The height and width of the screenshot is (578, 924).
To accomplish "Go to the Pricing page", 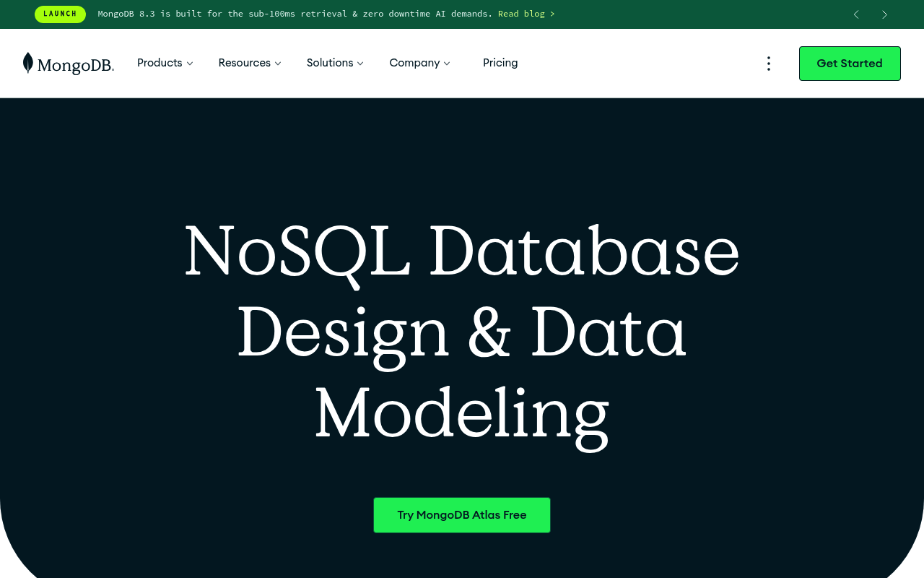I will (500, 63).
